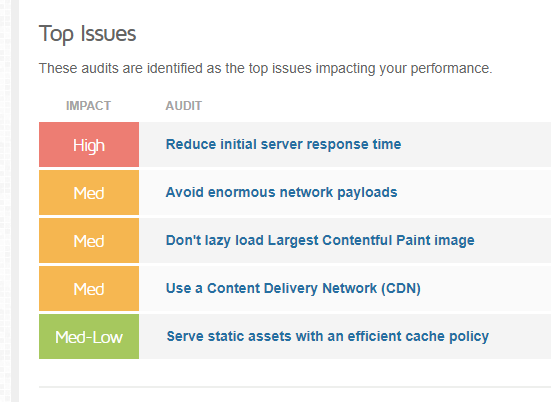This screenshot has width=551, height=402.
Task: Click the AUDIT column header
Action: (x=183, y=106)
